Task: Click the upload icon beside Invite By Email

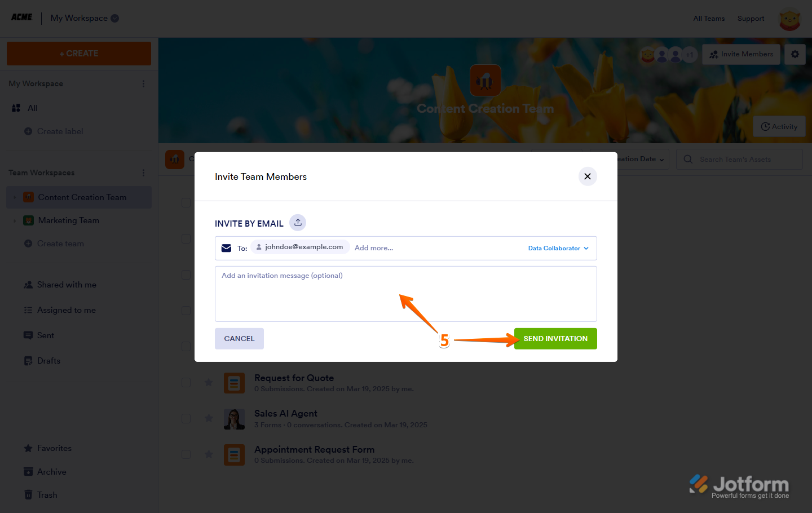Action: (x=298, y=223)
